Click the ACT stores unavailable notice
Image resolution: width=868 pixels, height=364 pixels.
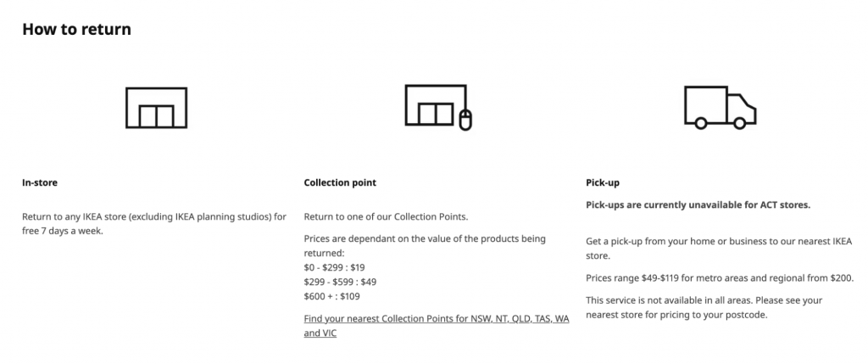coord(698,205)
